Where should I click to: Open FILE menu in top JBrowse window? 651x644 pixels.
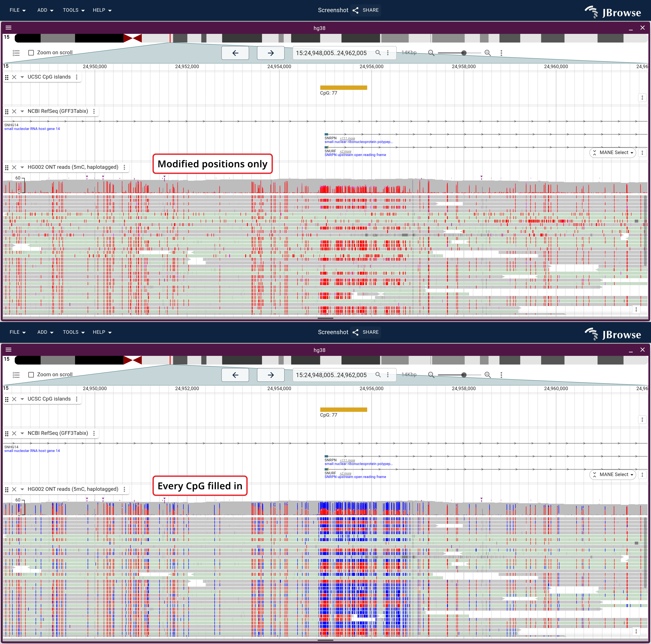coord(18,10)
